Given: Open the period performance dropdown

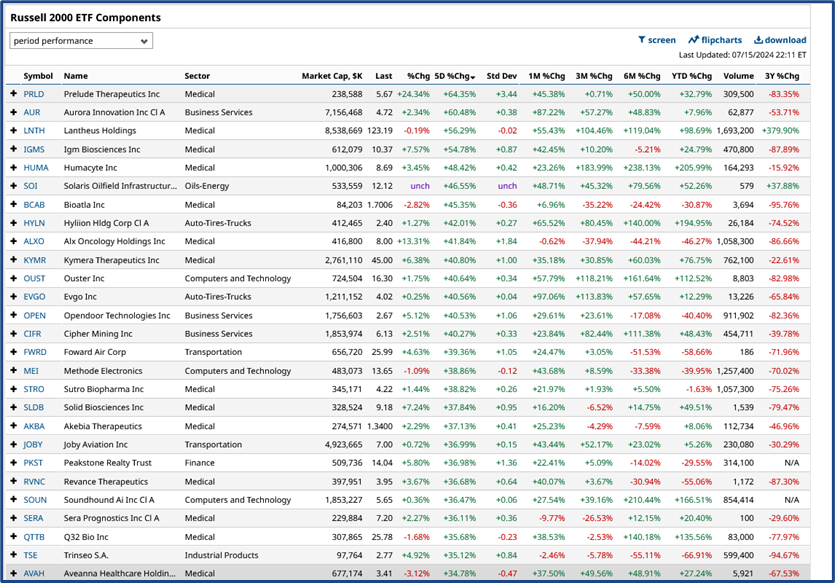Looking at the screenshot, I should point(81,40).
